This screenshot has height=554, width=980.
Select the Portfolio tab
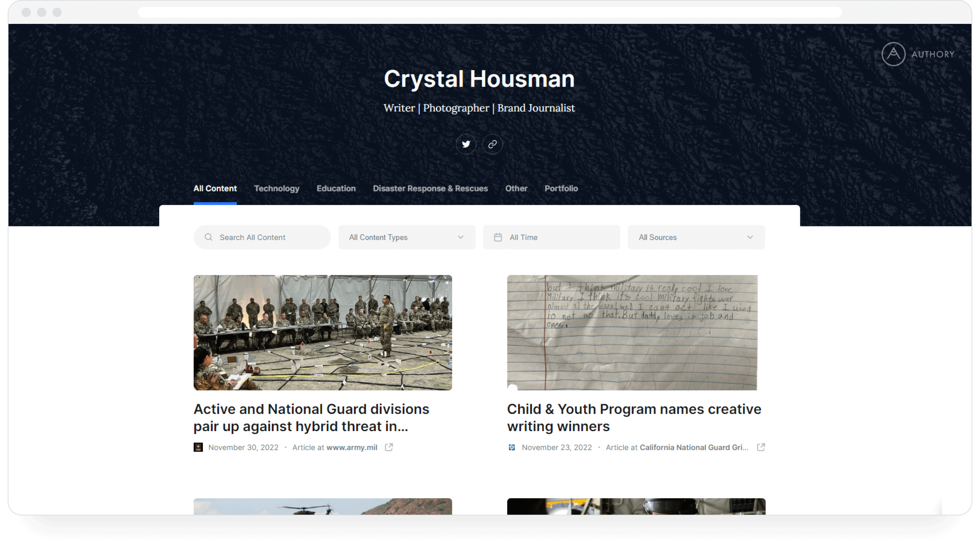coord(561,188)
